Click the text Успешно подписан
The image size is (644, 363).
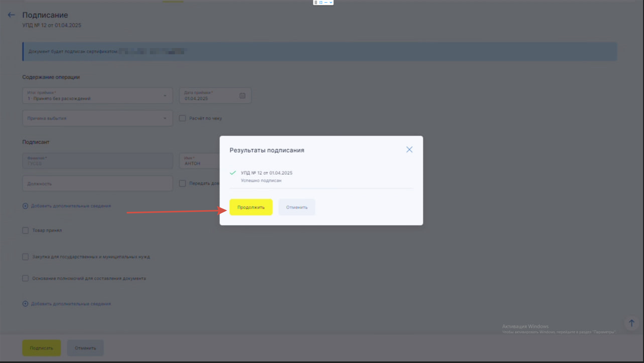coord(261,181)
